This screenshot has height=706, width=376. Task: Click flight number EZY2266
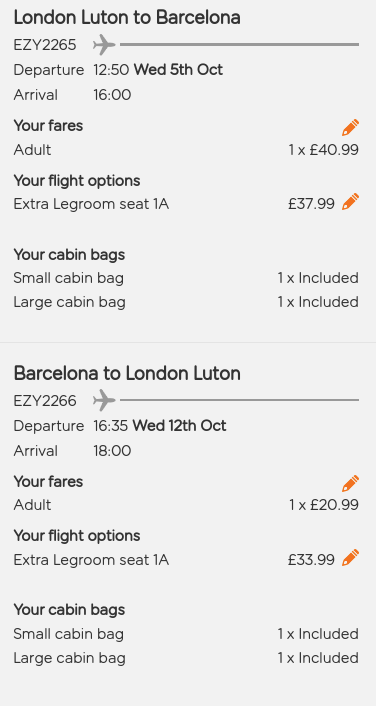click(x=45, y=401)
